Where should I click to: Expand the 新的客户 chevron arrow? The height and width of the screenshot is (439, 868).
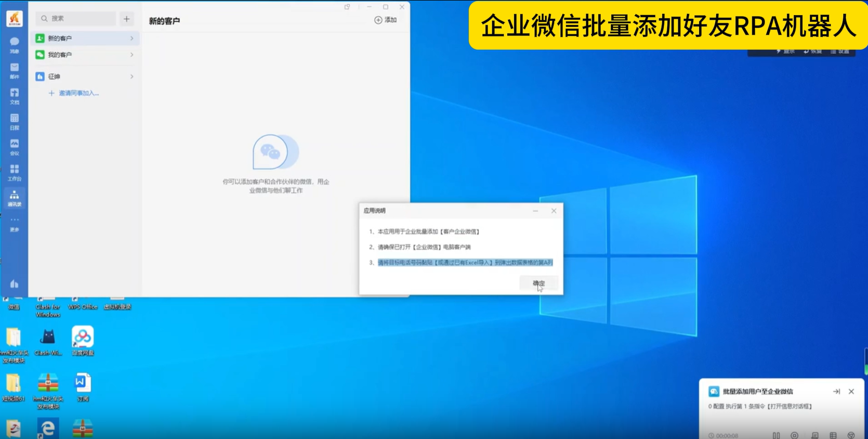coord(131,38)
